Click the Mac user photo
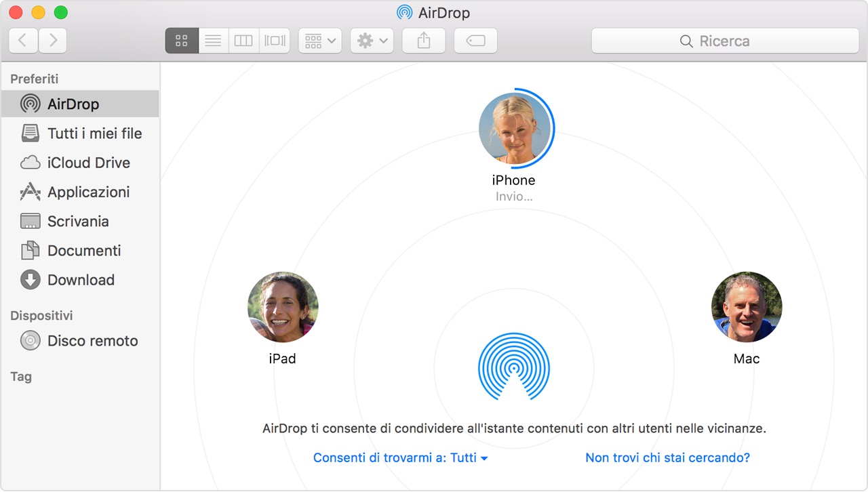Screen dimensions: 868x492 pyautogui.click(x=747, y=307)
